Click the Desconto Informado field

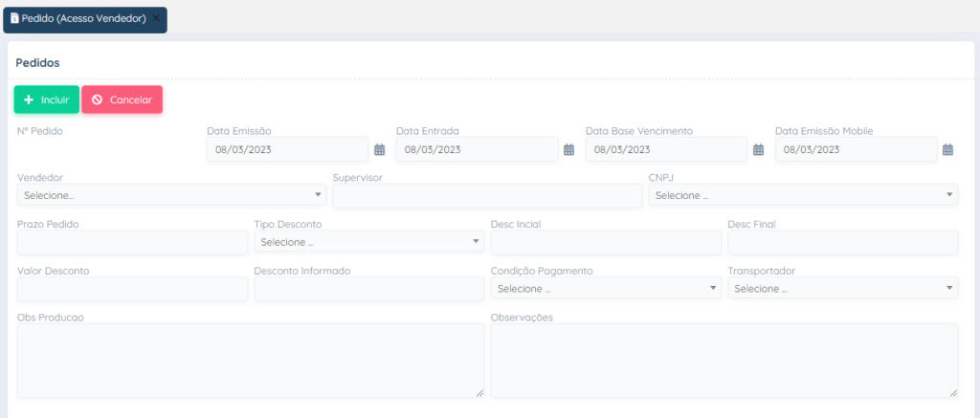point(369,289)
